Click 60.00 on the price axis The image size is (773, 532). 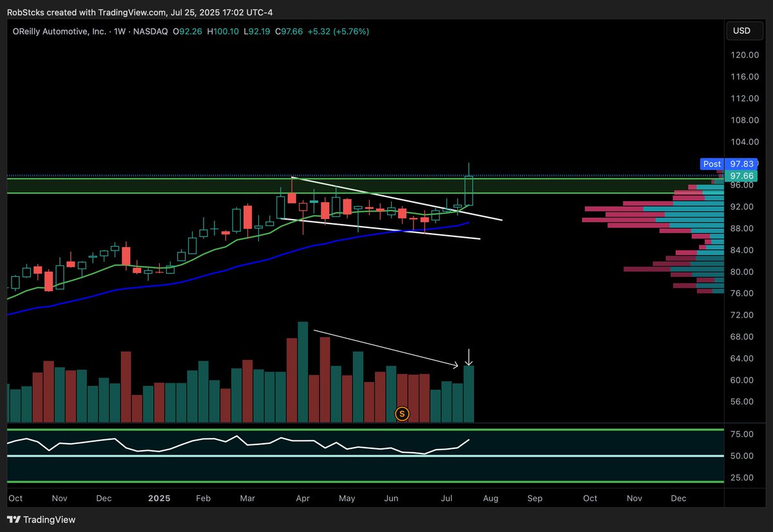[x=742, y=380]
